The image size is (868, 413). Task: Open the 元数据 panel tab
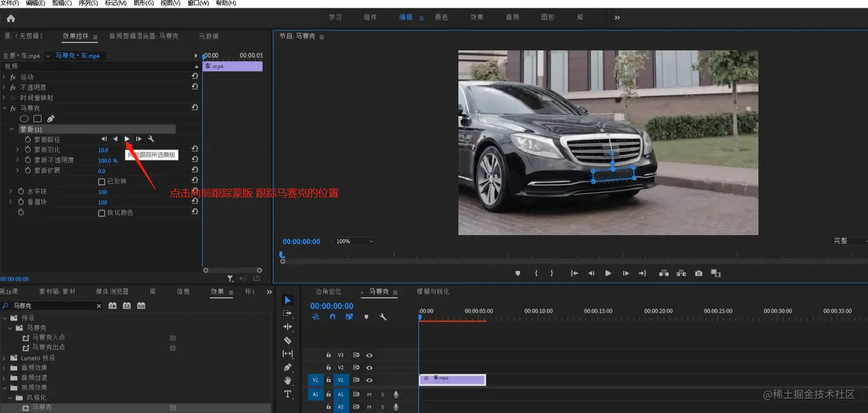pos(208,36)
